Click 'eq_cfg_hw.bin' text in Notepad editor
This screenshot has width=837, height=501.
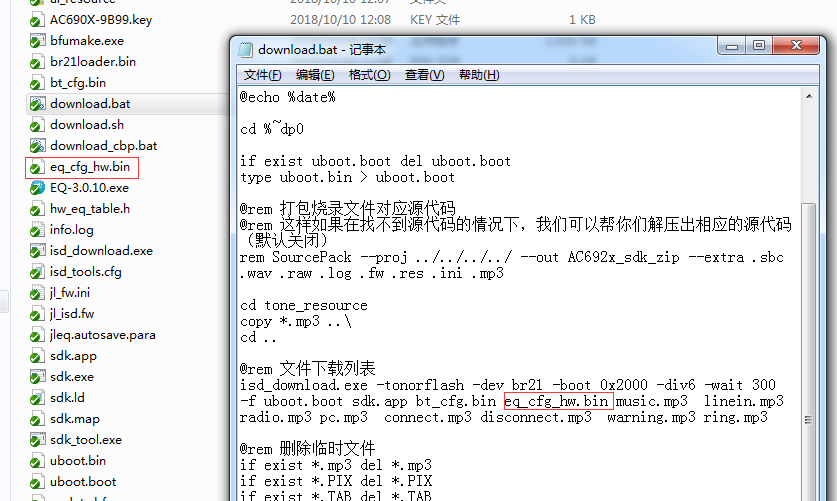556,401
